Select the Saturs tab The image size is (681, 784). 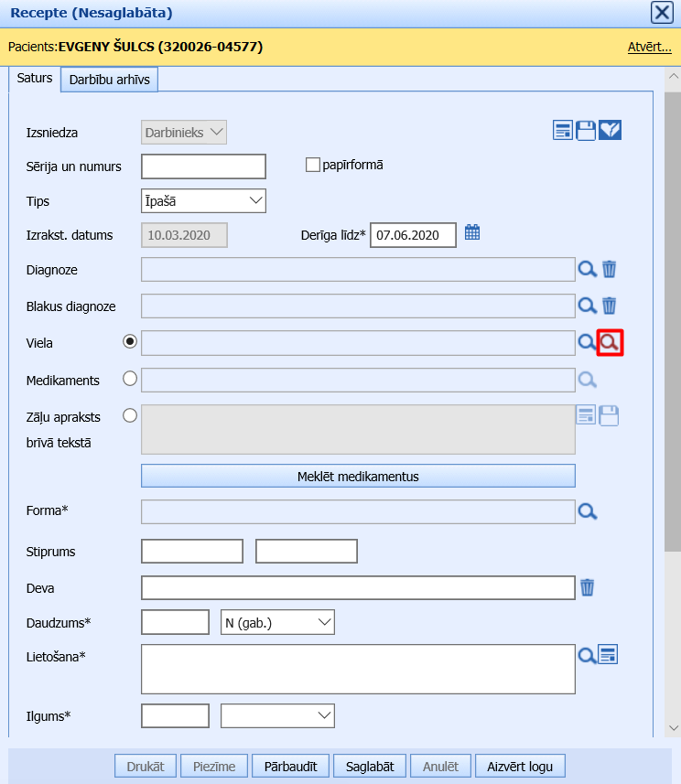point(35,79)
